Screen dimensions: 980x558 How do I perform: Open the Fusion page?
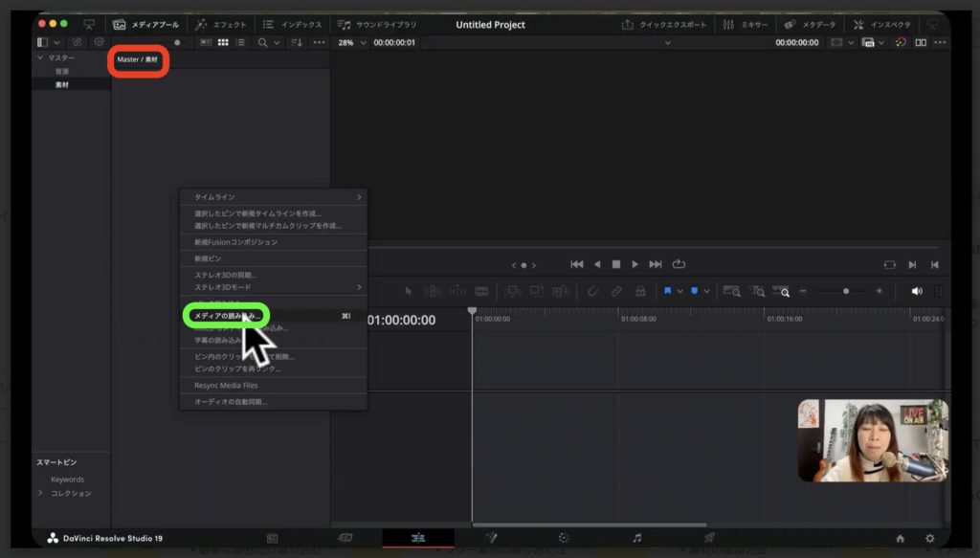click(x=493, y=539)
